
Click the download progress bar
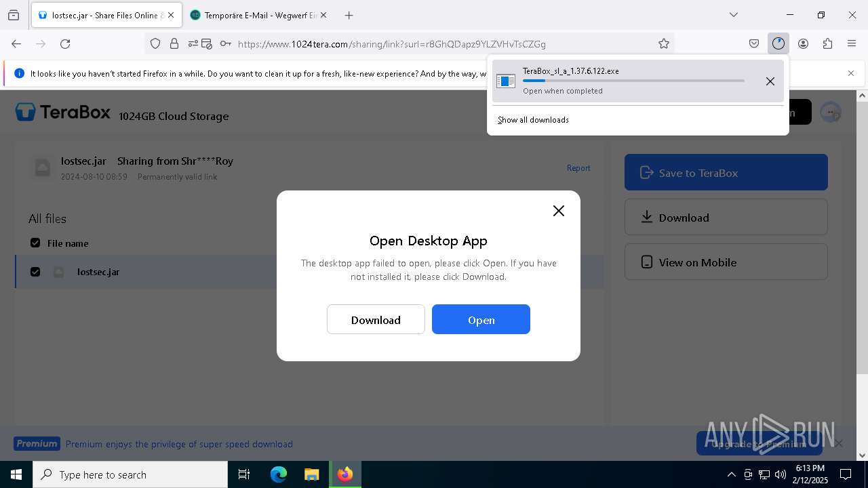(633, 81)
